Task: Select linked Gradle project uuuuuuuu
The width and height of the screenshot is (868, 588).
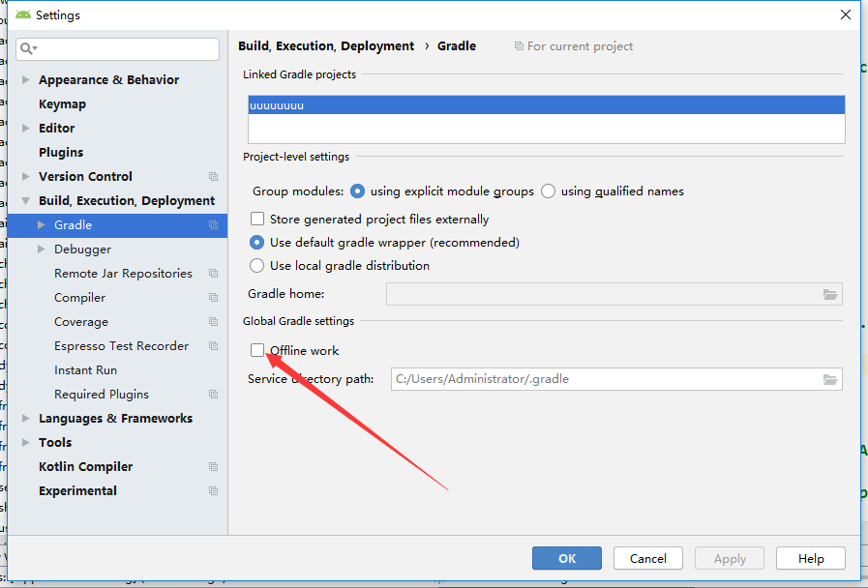Action: pos(547,105)
